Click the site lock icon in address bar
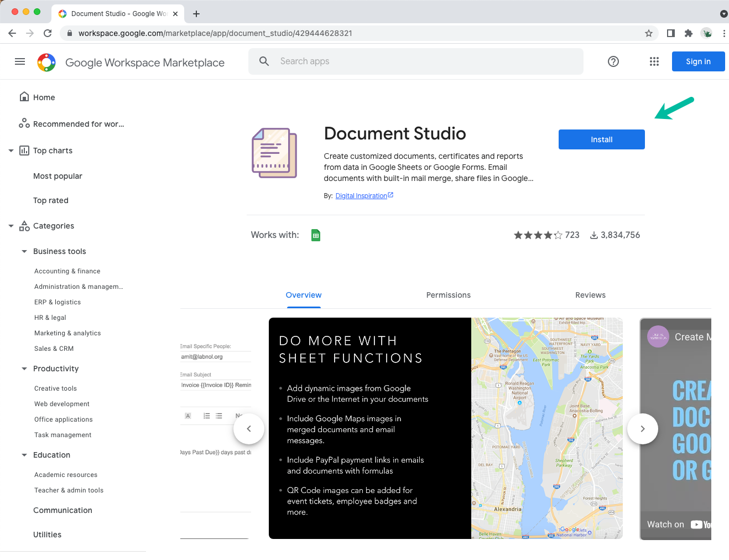The image size is (729, 560). tap(70, 33)
